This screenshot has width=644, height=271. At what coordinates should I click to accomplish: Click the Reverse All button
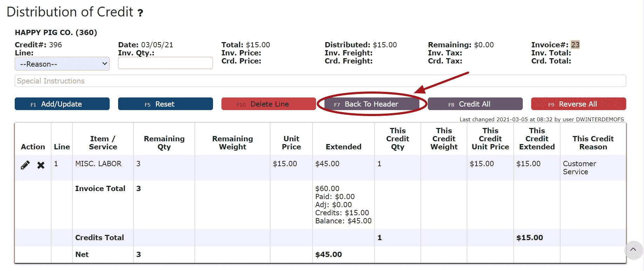coord(578,104)
